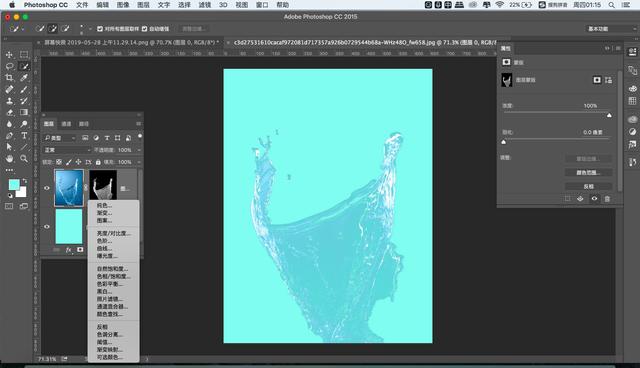640x368 pixels.
Task: Select the Move tool
Action: [x=9, y=55]
